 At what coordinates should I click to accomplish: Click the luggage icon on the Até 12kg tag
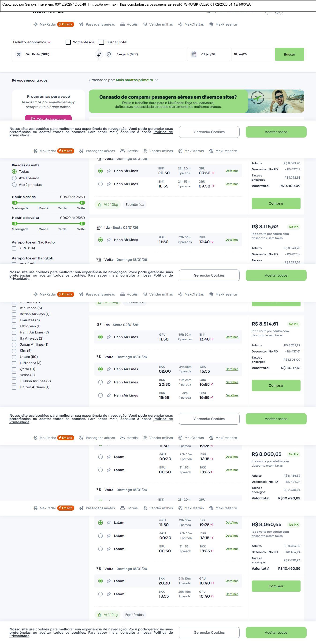pyautogui.click(x=99, y=615)
